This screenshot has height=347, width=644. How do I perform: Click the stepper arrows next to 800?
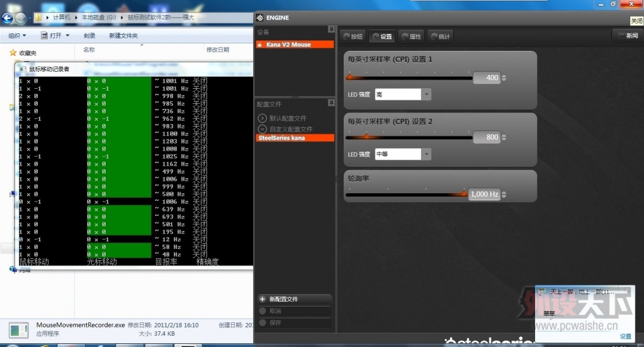(504, 137)
